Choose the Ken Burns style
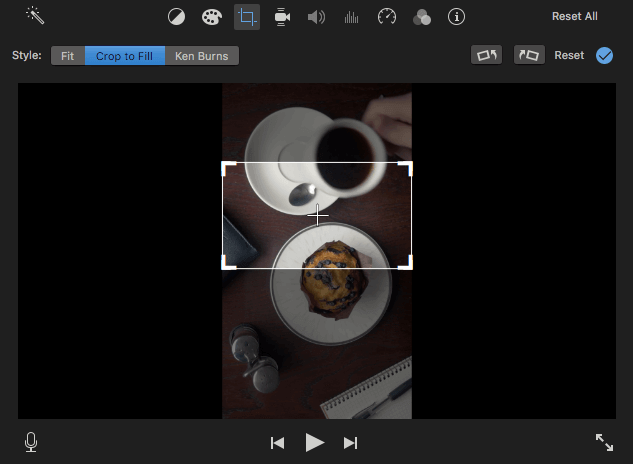633x464 pixels. (x=202, y=56)
